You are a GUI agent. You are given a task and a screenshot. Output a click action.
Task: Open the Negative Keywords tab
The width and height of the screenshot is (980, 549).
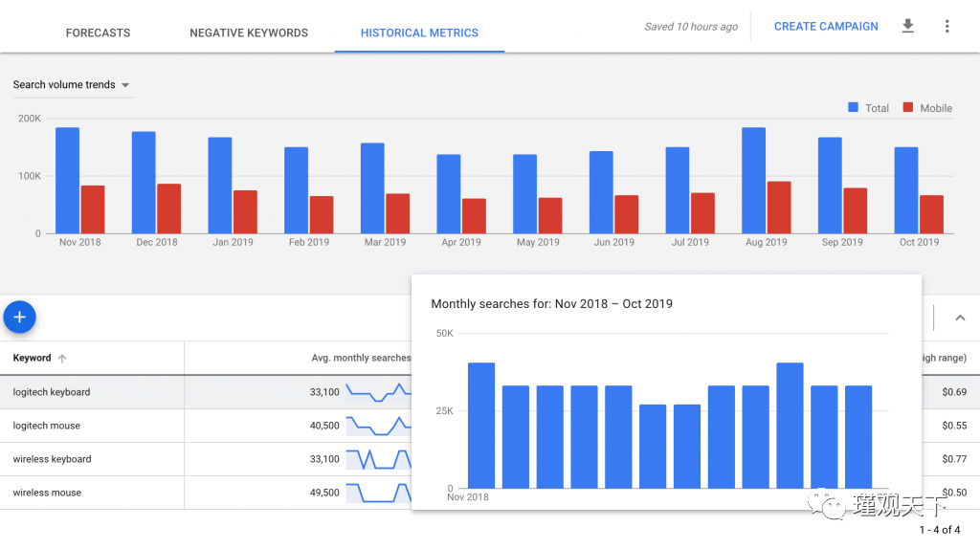249,33
